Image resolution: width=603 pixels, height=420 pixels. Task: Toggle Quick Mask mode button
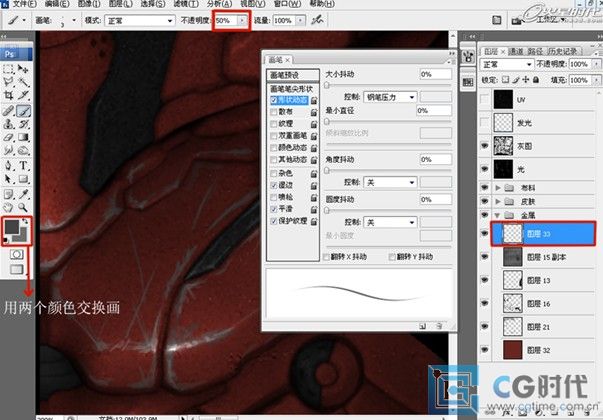17,254
